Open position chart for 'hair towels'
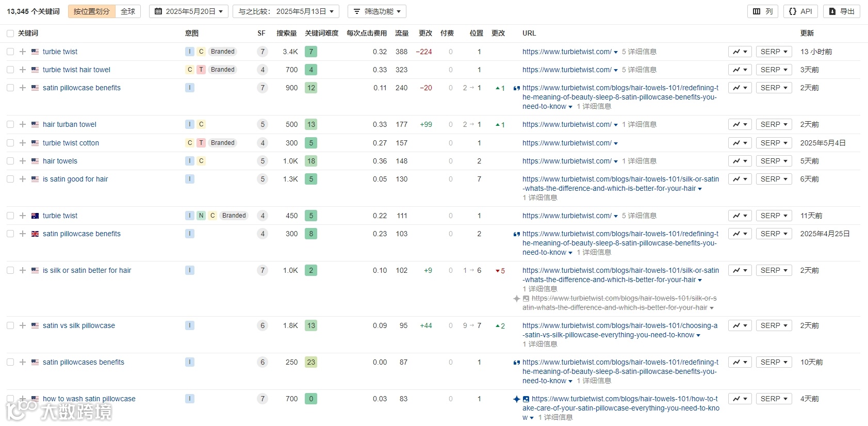Viewport: 868px width, 426px height. [x=740, y=161]
